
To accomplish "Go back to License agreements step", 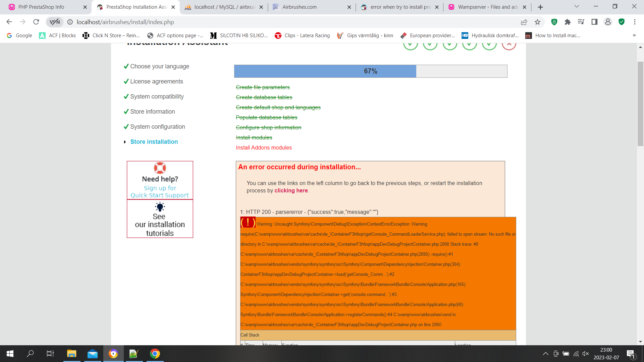I will [156, 81].
